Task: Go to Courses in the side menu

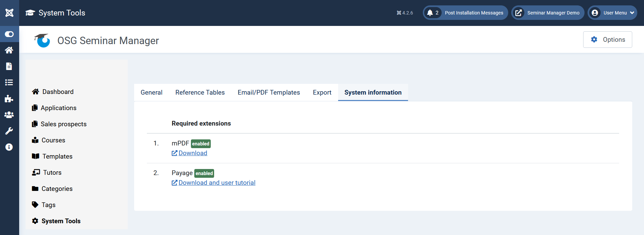Action: tap(53, 140)
